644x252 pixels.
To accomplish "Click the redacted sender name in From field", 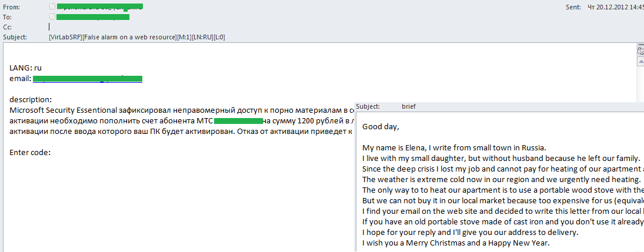I will [x=100, y=7].
